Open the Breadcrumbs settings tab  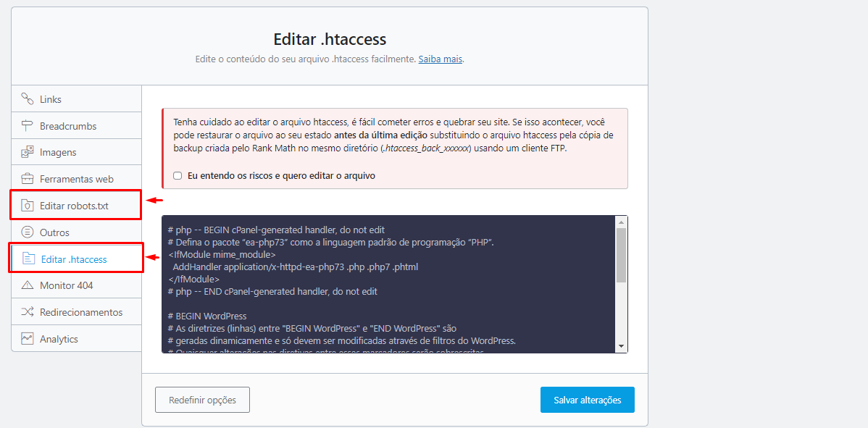pyautogui.click(x=68, y=126)
